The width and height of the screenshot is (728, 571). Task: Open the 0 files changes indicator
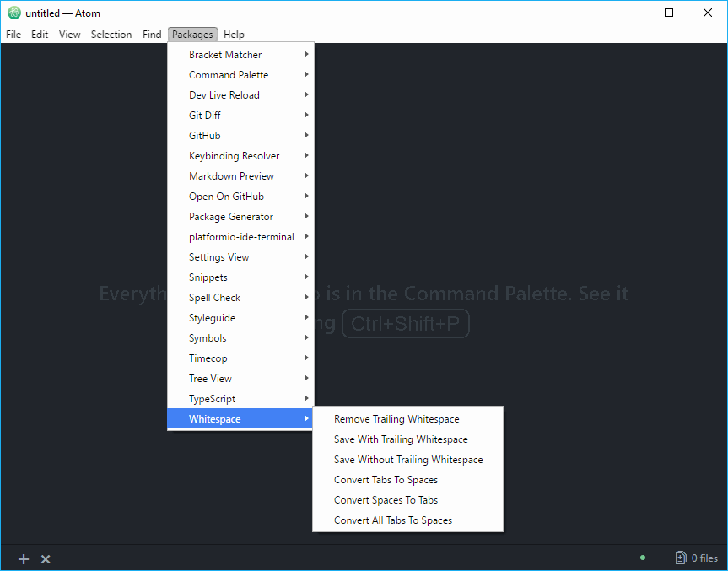(x=697, y=558)
